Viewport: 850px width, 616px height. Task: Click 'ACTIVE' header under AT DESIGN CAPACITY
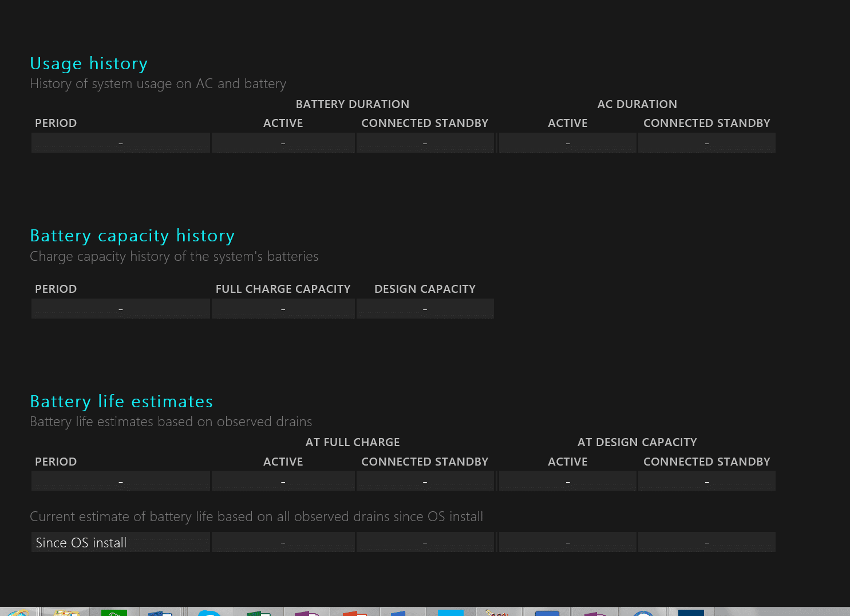click(568, 462)
